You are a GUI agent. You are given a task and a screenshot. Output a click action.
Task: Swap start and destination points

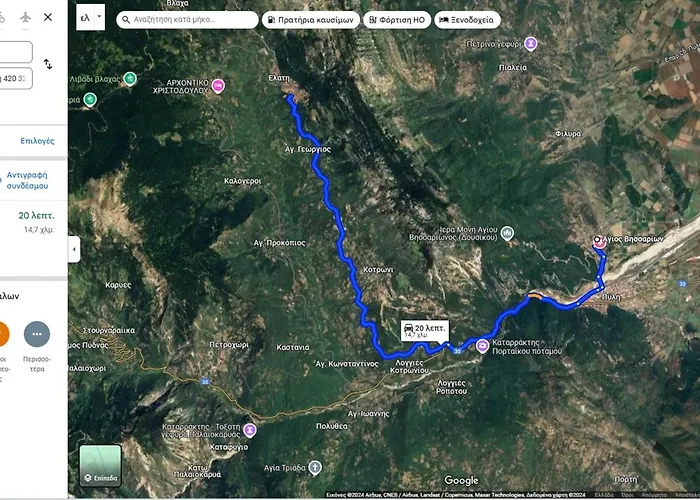point(48,64)
